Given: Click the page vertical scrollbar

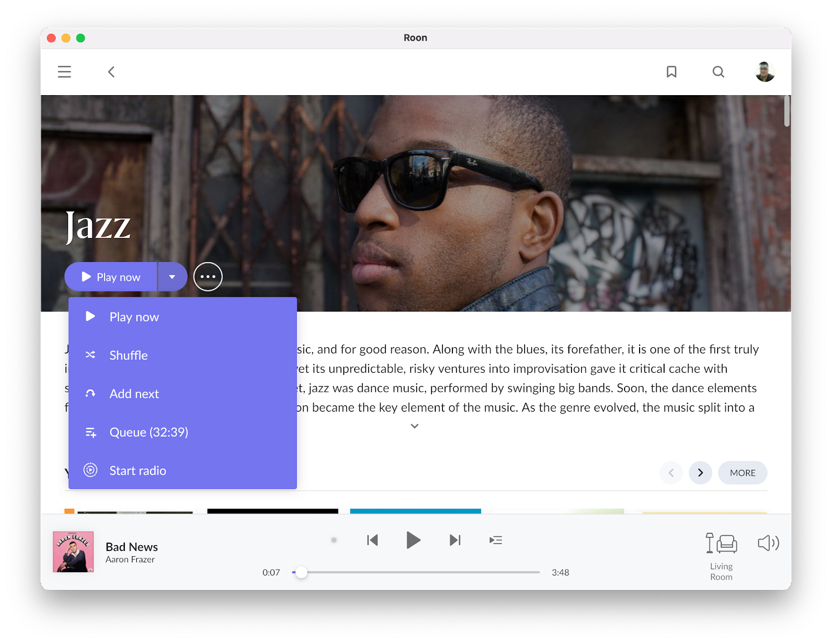Looking at the screenshot, I should [x=787, y=111].
